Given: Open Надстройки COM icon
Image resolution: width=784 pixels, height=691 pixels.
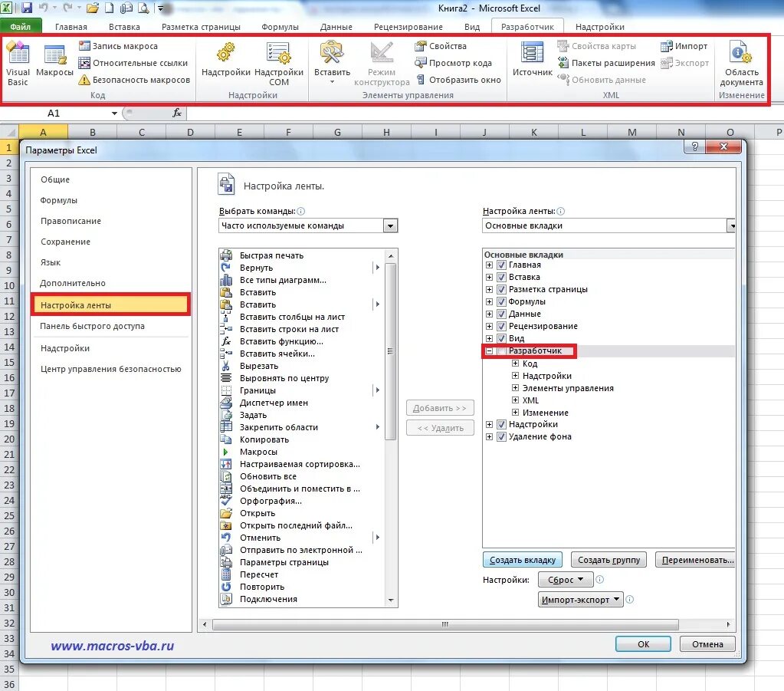Looking at the screenshot, I should pos(278,53).
